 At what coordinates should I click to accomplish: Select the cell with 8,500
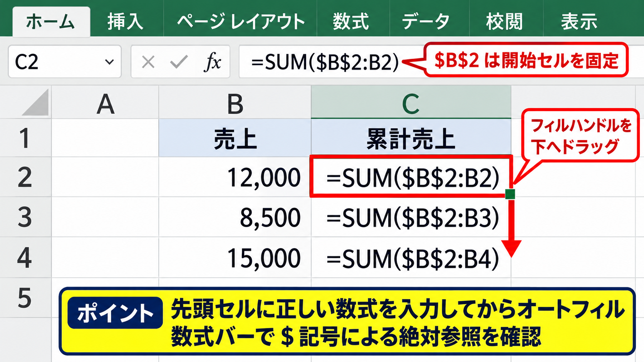(x=235, y=217)
